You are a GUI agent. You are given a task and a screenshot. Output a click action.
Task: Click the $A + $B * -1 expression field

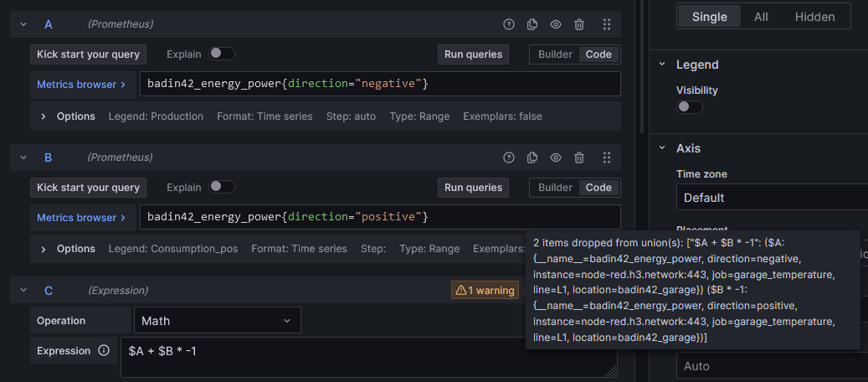pos(368,357)
